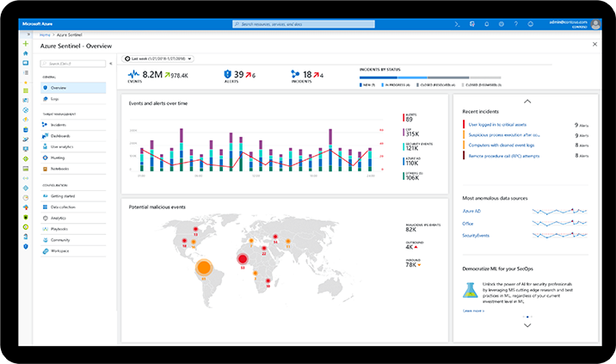Select Overview in the Sentinel menu
Viewport: 616px width, 364px height.
[x=73, y=88]
